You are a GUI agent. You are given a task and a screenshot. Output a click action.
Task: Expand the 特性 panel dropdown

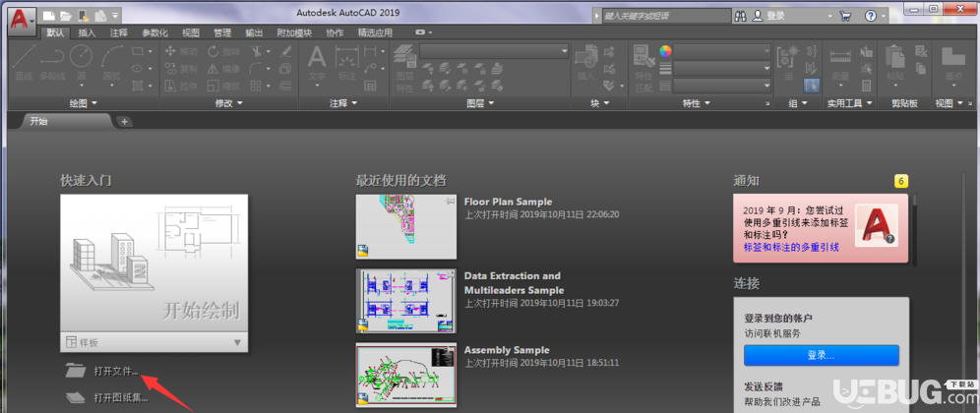click(x=697, y=103)
